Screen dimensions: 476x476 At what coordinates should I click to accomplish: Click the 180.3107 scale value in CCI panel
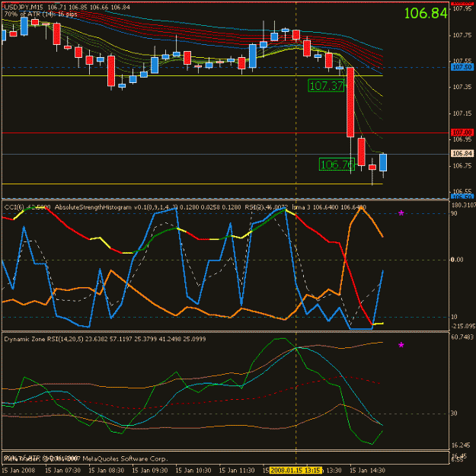463,206
